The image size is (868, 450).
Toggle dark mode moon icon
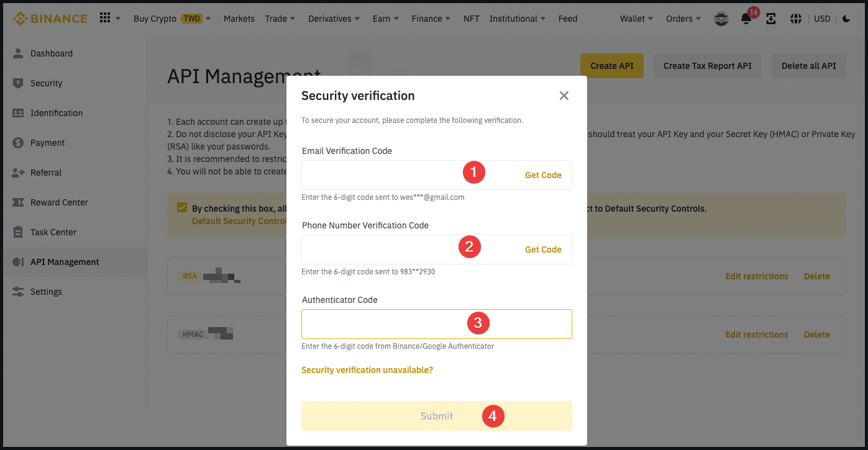coord(846,19)
